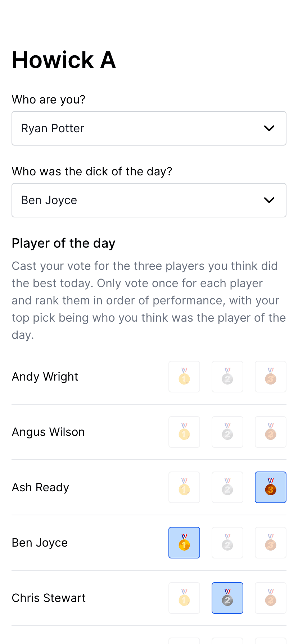Assign bronze medal to Ben Joyce
298x644 pixels.
[x=271, y=543]
